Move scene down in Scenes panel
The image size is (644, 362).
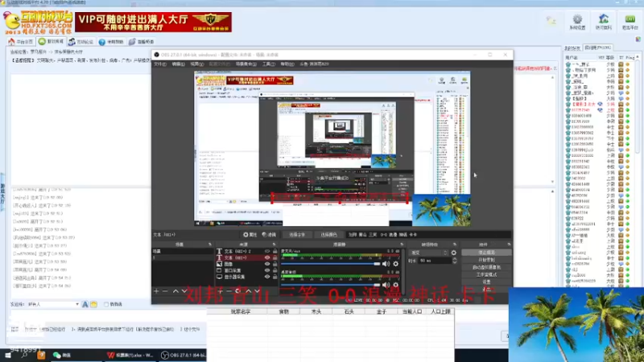(x=184, y=291)
